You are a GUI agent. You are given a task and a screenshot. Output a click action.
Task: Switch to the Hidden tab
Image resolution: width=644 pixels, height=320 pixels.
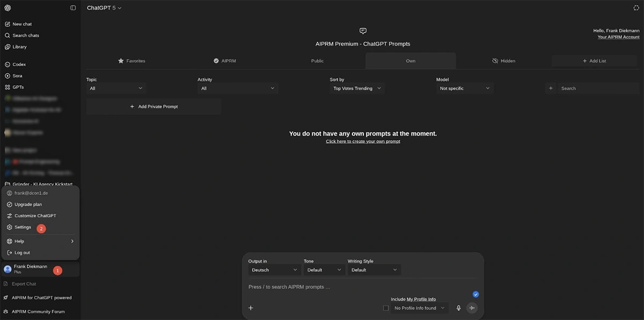coord(503,61)
